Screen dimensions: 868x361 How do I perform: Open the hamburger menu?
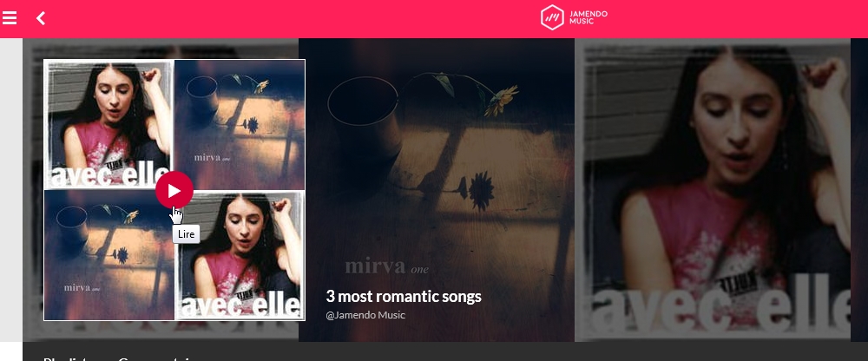click(x=10, y=18)
